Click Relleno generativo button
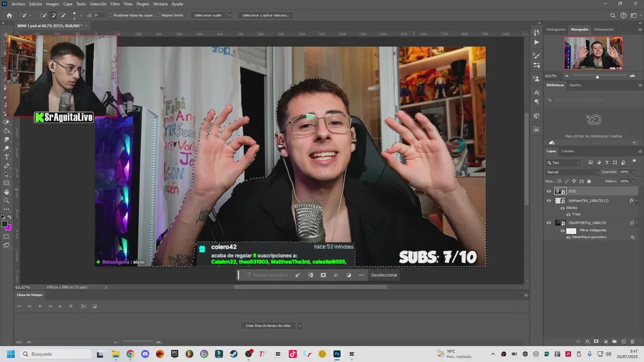The image size is (644, 362). point(267,275)
